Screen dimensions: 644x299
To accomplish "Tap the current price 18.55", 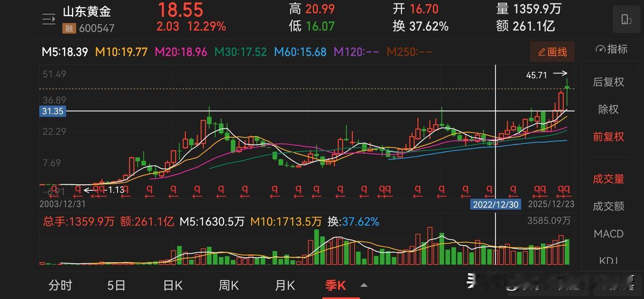I will pyautogui.click(x=180, y=10).
